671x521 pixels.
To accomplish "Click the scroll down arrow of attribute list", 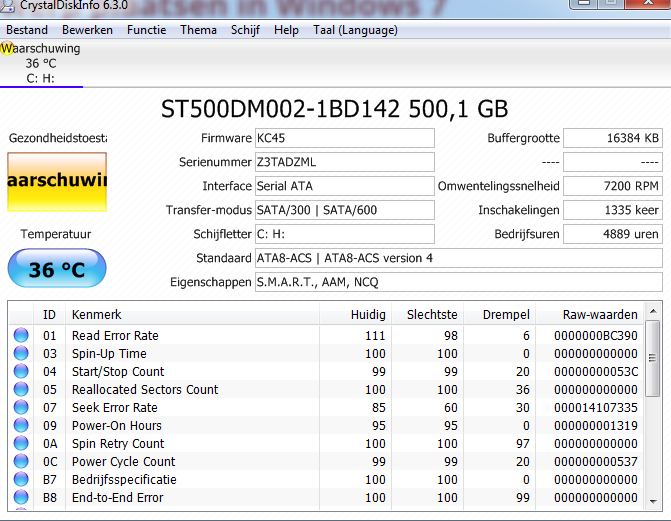I will tap(653, 501).
